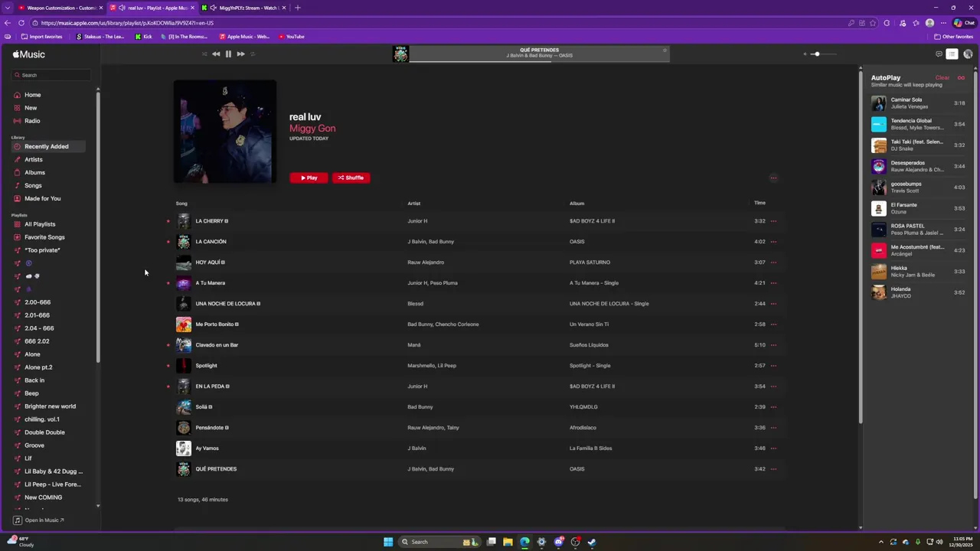980x551 pixels.
Task: Play Caminar Sola from the AutoPlay queue
Action: click(918, 103)
